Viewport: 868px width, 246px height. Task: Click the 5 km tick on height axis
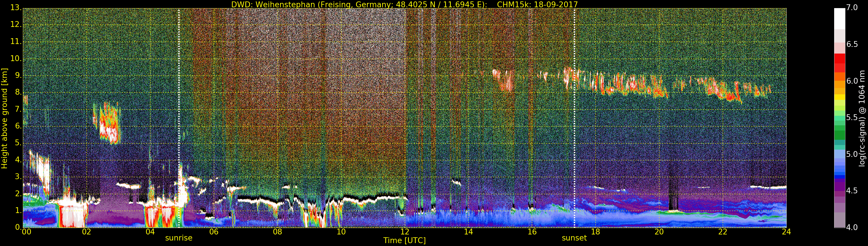click(18, 143)
